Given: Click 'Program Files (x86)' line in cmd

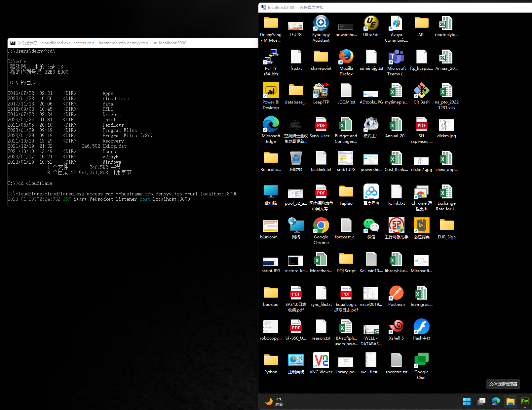Looking at the screenshot, I should click(x=127, y=136).
